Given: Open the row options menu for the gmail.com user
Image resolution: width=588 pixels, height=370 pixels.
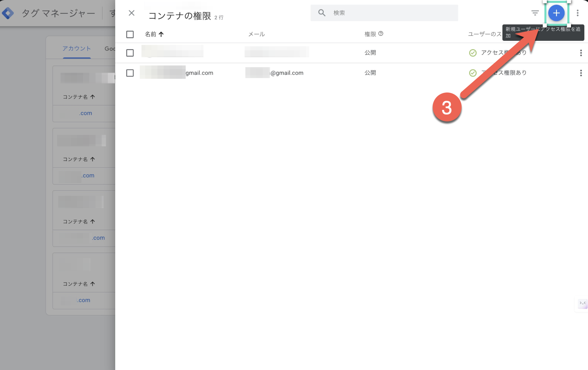Looking at the screenshot, I should [581, 73].
